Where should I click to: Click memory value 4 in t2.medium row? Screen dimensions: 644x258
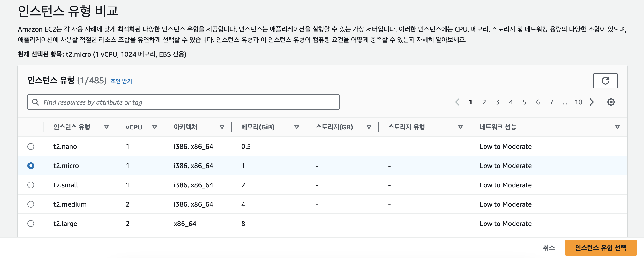(243, 204)
